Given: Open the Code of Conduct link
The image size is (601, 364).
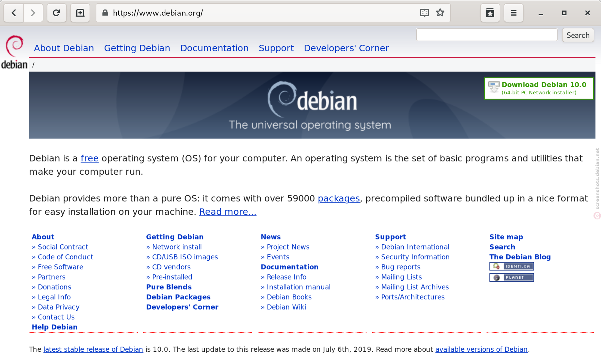Looking at the screenshot, I should [x=66, y=257].
